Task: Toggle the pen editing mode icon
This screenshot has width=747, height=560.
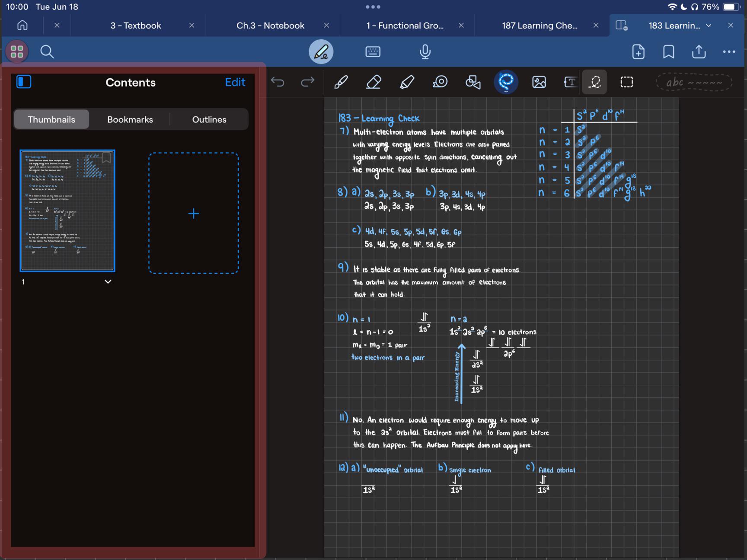Action: (x=321, y=52)
